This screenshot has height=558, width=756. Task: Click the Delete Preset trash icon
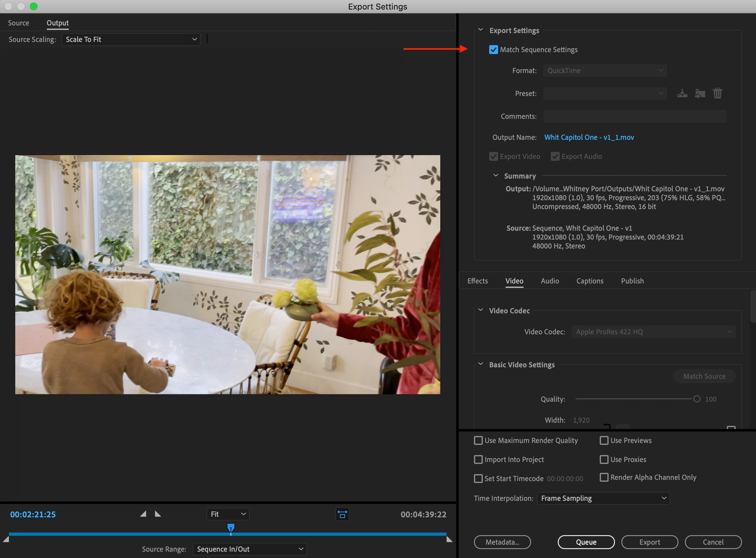pos(717,93)
